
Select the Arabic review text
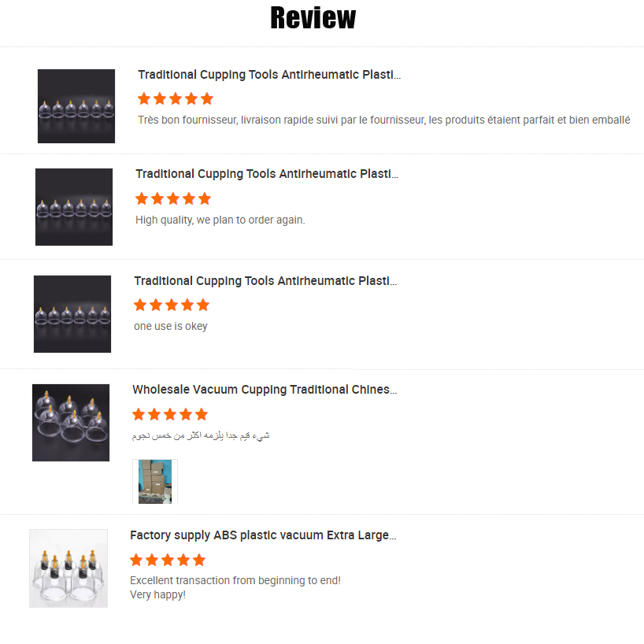click(x=201, y=435)
